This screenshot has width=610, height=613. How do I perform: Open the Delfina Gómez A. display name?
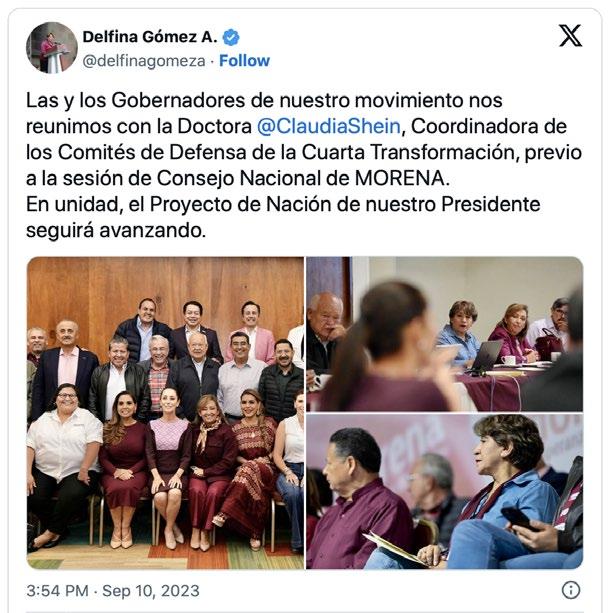(x=150, y=37)
